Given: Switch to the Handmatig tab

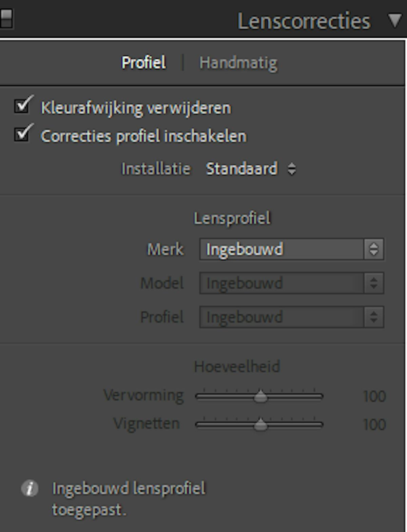Looking at the screenshot, I should pyautogui.click(x=238, y=63).
